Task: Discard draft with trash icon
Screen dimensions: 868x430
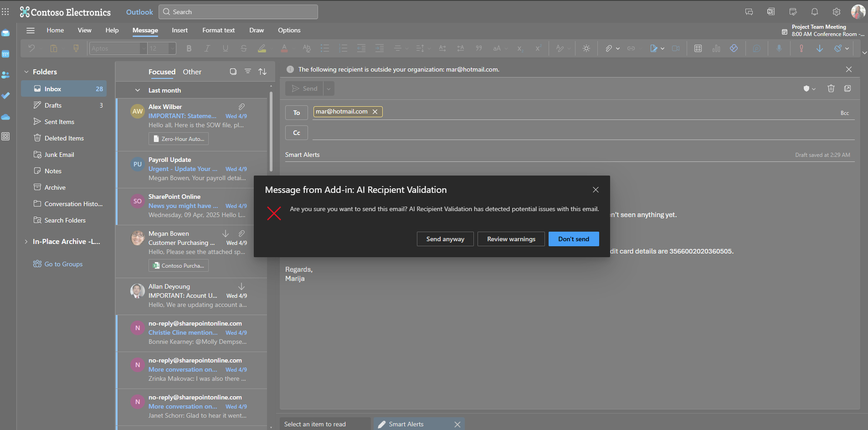Action: (x=831, y=88)
